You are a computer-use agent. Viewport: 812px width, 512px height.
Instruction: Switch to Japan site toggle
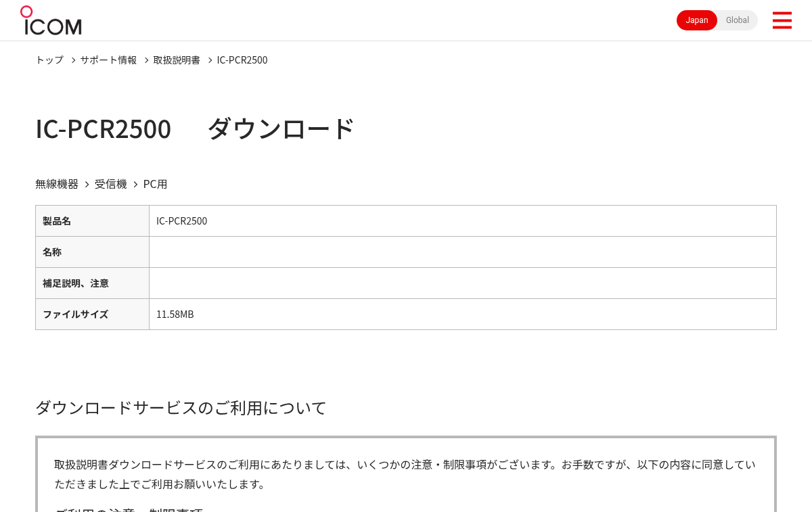pyautogui.click(x=697, y=20)
